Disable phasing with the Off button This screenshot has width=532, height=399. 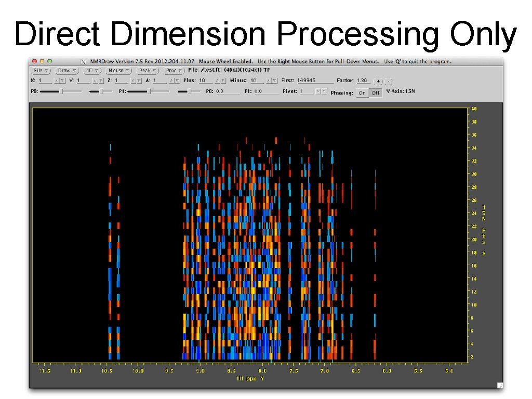pos(375,92)
